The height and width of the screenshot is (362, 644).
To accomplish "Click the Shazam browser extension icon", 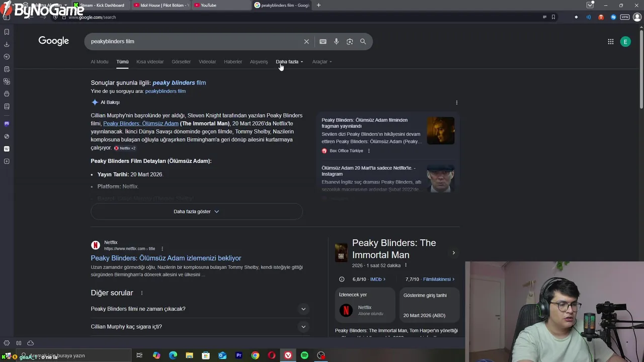I will (613, 17).
